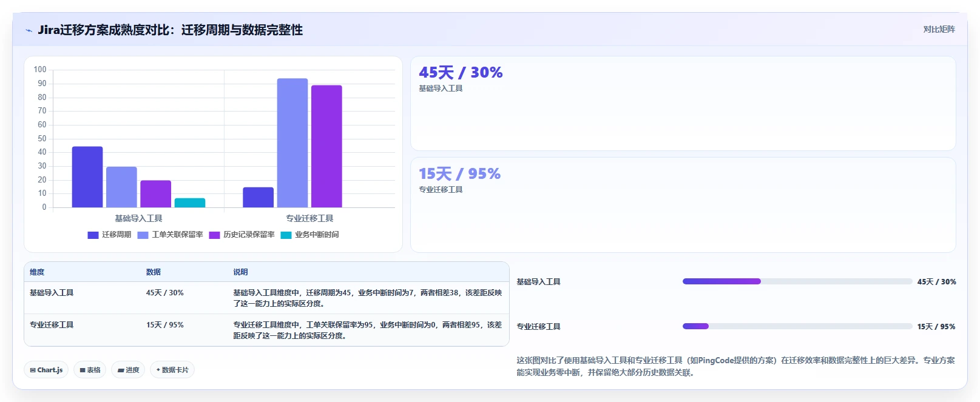Click the table cell 15天 / 95%
The image size is (980, 402).
(164, 325)
